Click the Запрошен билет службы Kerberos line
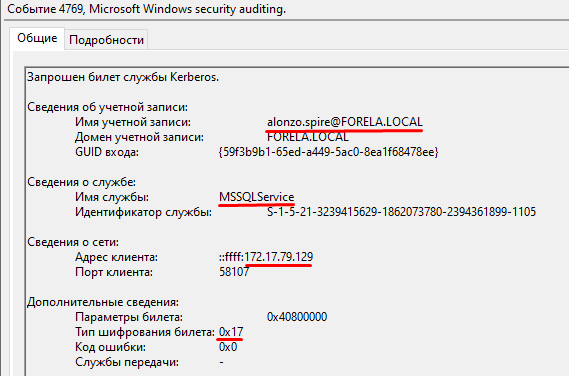This screenshot has width=569, height=376. tap(123, 77)
